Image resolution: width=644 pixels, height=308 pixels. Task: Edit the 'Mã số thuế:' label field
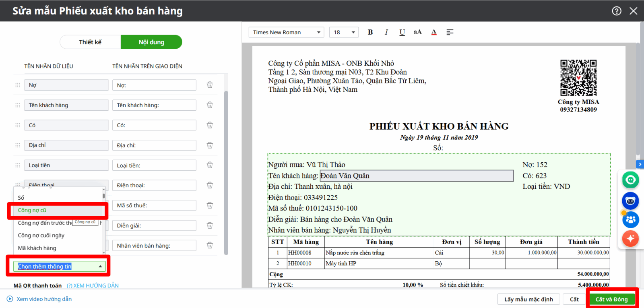pos(154,205)
